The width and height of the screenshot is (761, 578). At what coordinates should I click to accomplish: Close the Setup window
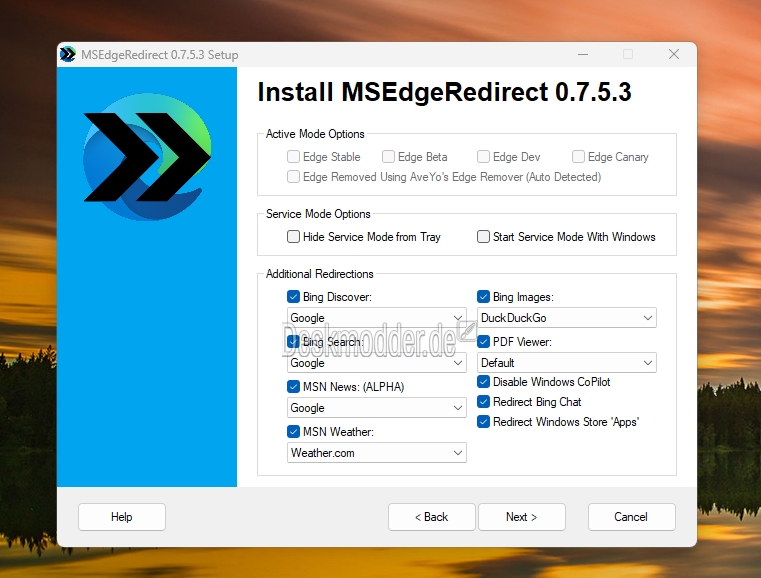pos(674,54)
